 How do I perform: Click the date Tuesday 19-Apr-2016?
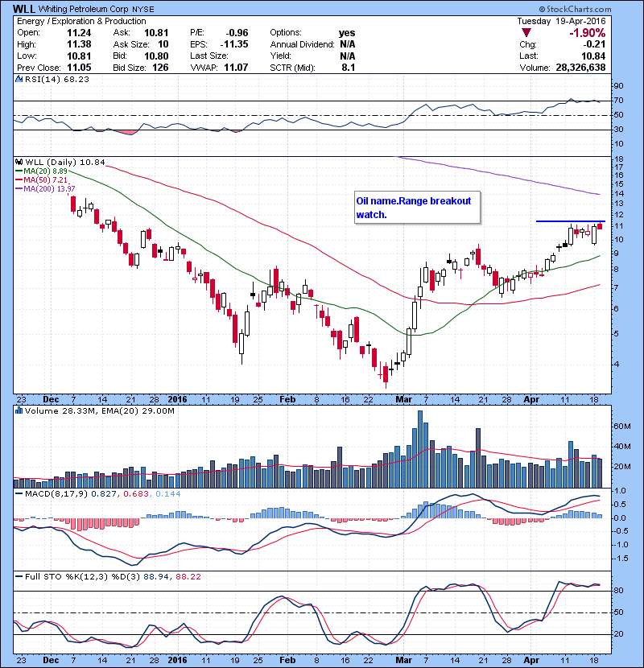click(561, 21)
